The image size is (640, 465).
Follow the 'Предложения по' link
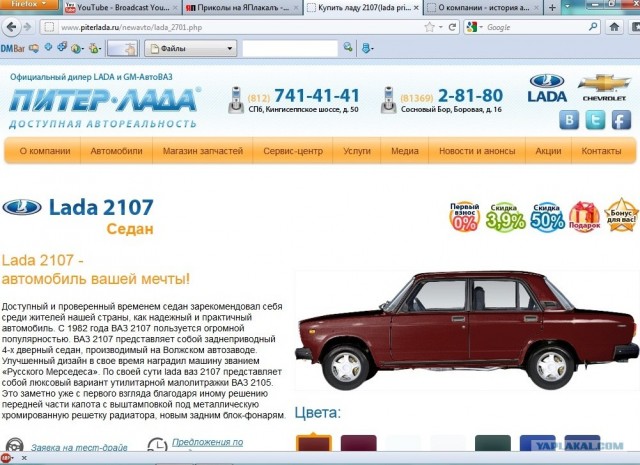[207, 442]
